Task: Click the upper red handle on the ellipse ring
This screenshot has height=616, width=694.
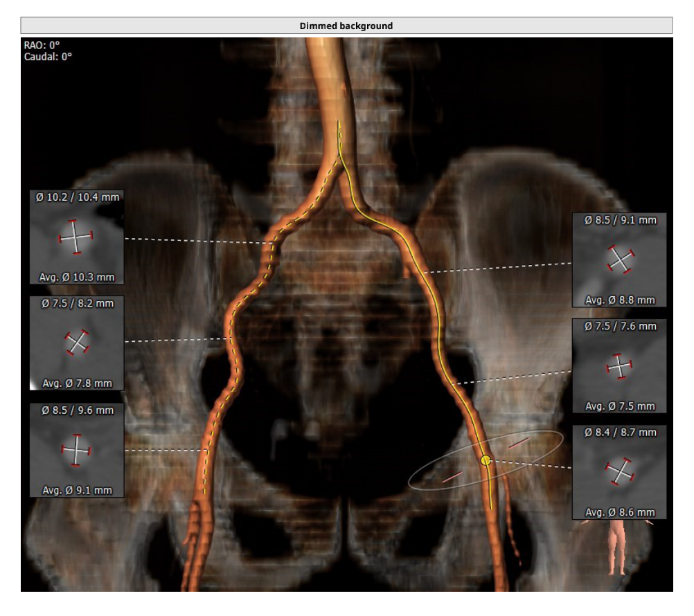Action: [519, 443]
